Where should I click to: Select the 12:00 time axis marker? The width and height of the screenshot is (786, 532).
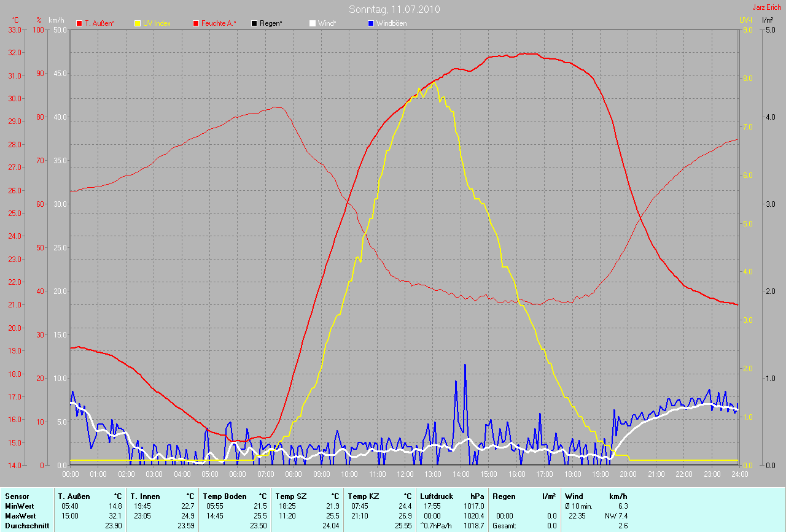(x=405, y=474)
